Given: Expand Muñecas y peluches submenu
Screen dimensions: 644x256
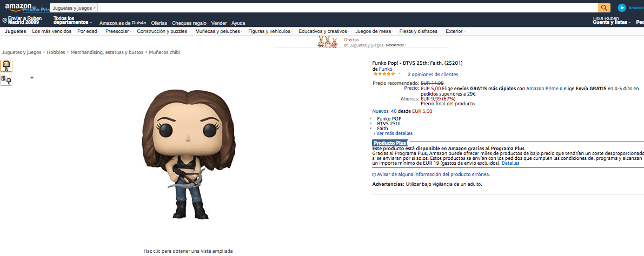Looking at the screenshot, I should tap(218, 31).
